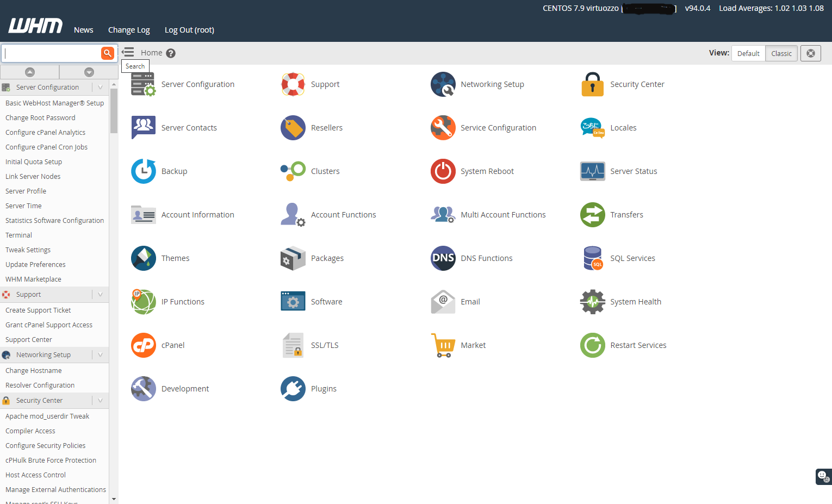Open the DNS Functions icon

443,258
